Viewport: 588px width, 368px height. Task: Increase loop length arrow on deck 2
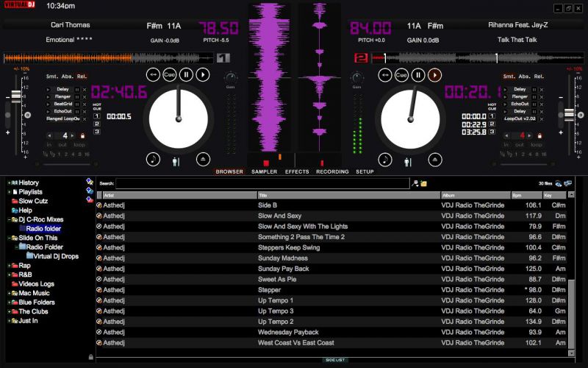[x=529, y=135]
